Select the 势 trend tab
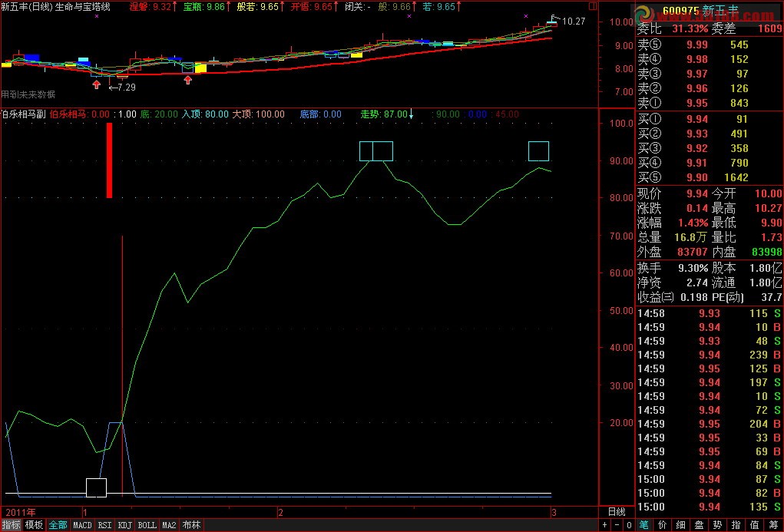 pos(717,526)
